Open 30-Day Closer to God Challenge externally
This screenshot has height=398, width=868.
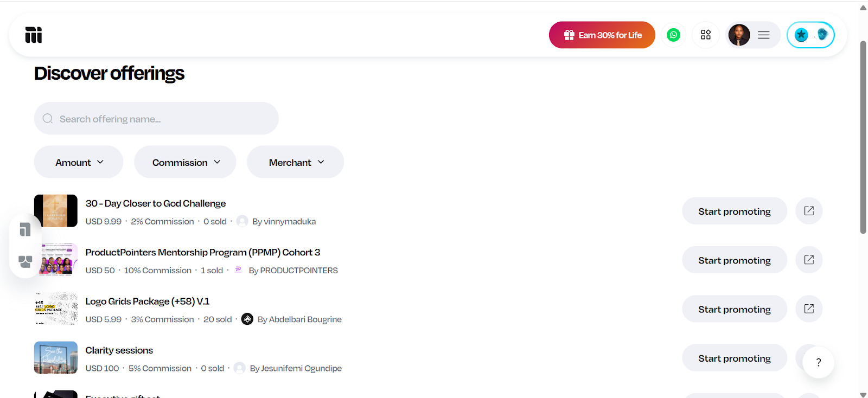[809, 211]
